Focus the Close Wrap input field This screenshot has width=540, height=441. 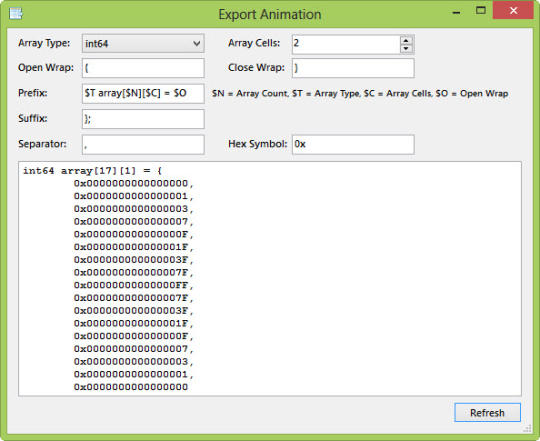[353, 68]
